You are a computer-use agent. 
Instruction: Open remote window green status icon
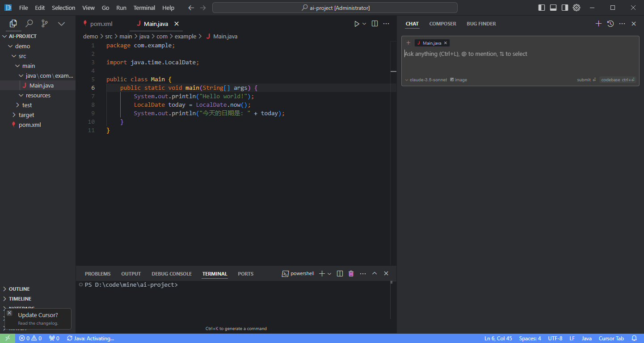click(x=8, y=338)
